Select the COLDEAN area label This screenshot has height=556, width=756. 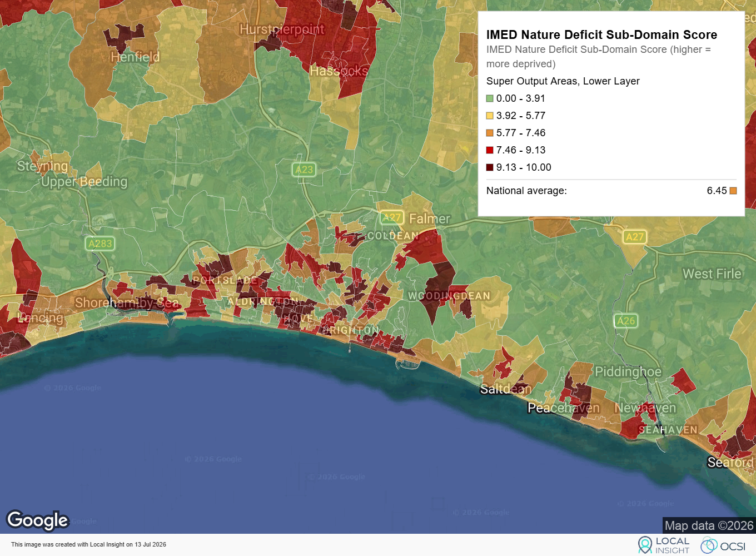tap(393, 236)
